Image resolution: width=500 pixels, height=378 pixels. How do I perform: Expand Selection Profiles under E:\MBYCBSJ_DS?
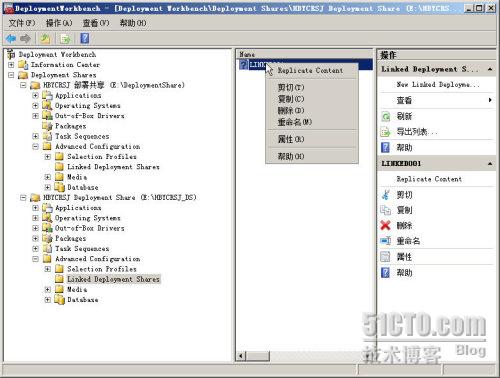(x=48, y=269)
